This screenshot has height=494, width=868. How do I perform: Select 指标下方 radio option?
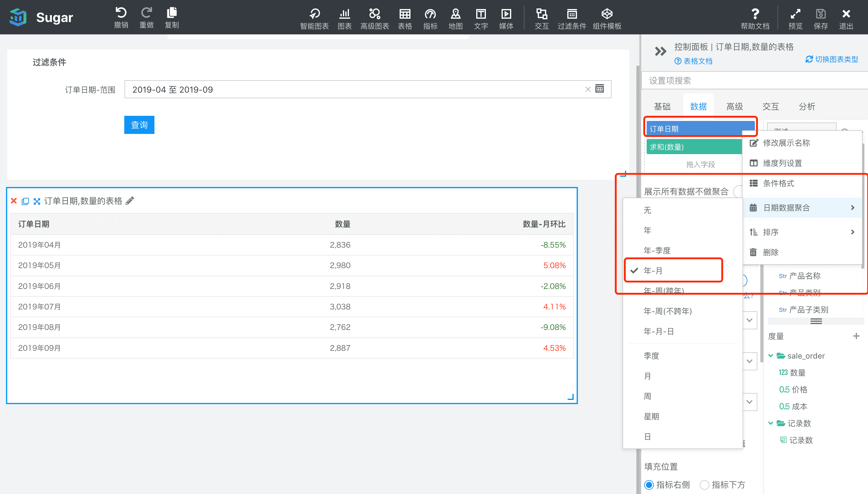[704, 484]
